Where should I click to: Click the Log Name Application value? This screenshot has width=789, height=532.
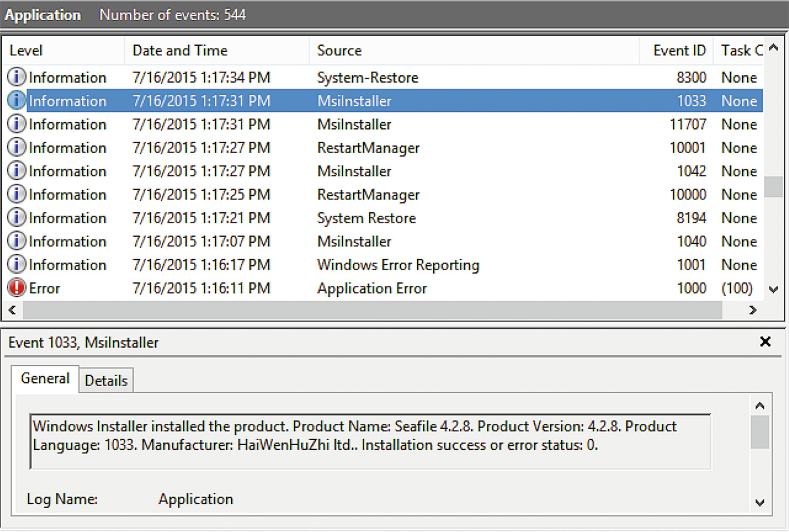(196, 499)
